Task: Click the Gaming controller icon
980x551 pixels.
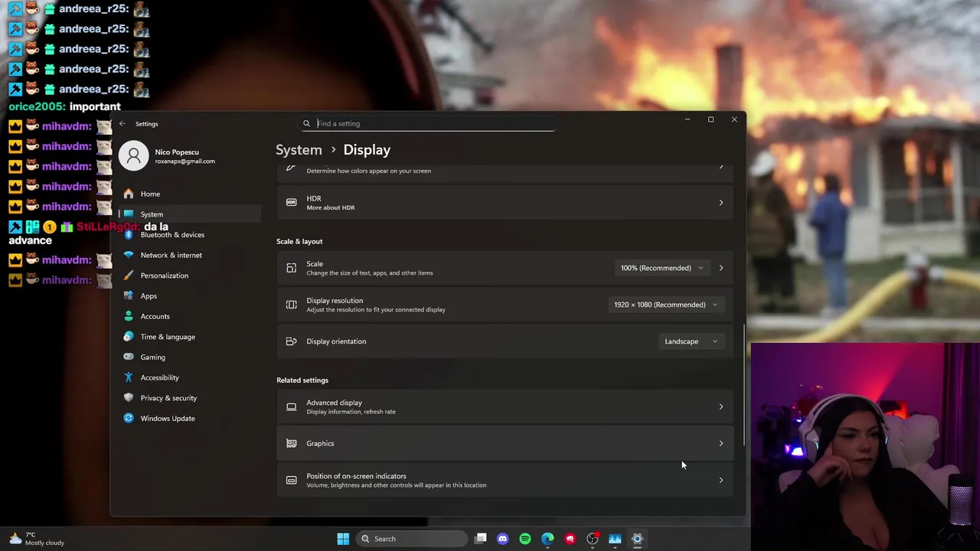Action: coord(129,357)
